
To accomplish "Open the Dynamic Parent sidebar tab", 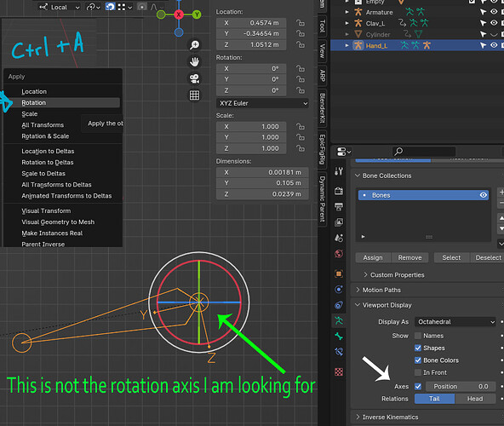I will point(322,199).
